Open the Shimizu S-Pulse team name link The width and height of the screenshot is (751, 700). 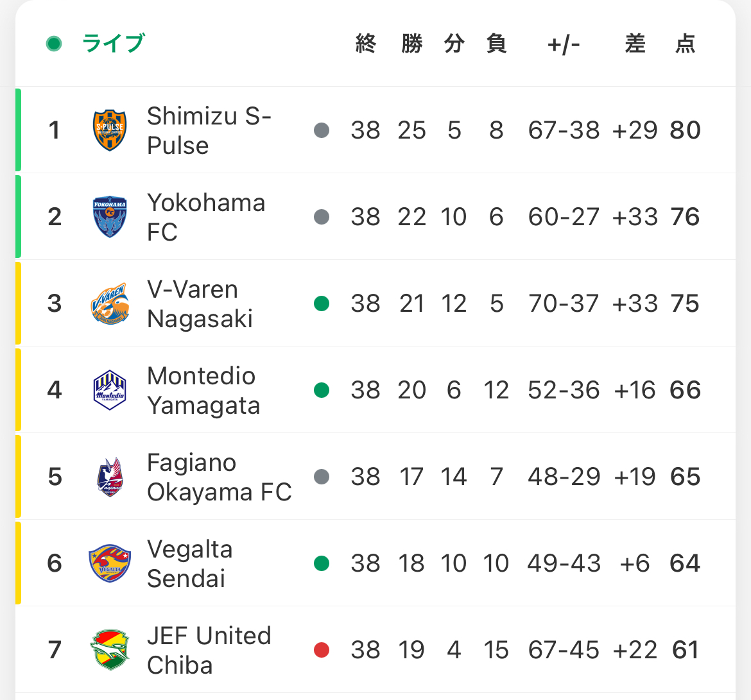tap(209, 130)
